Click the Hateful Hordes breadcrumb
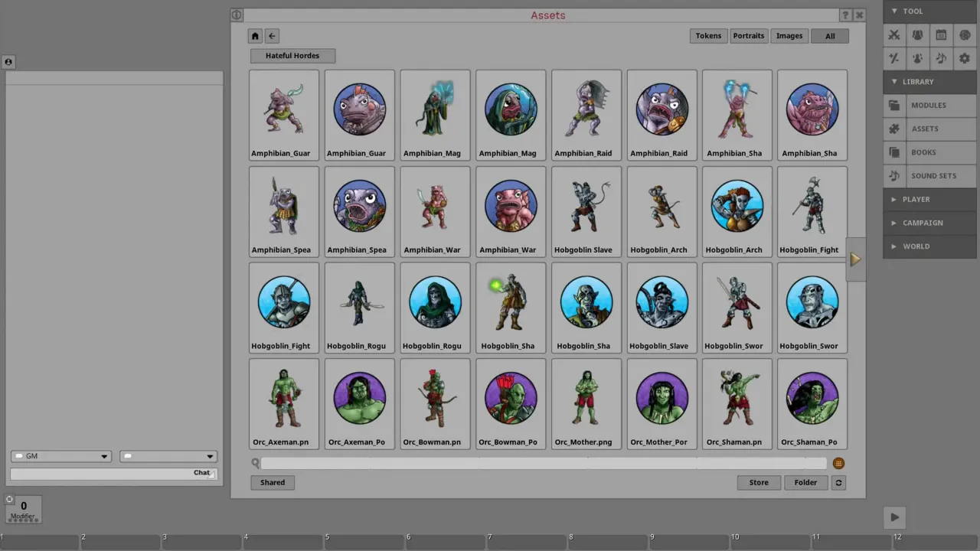This screenshot has height=551, width=980. pos(292,56)
